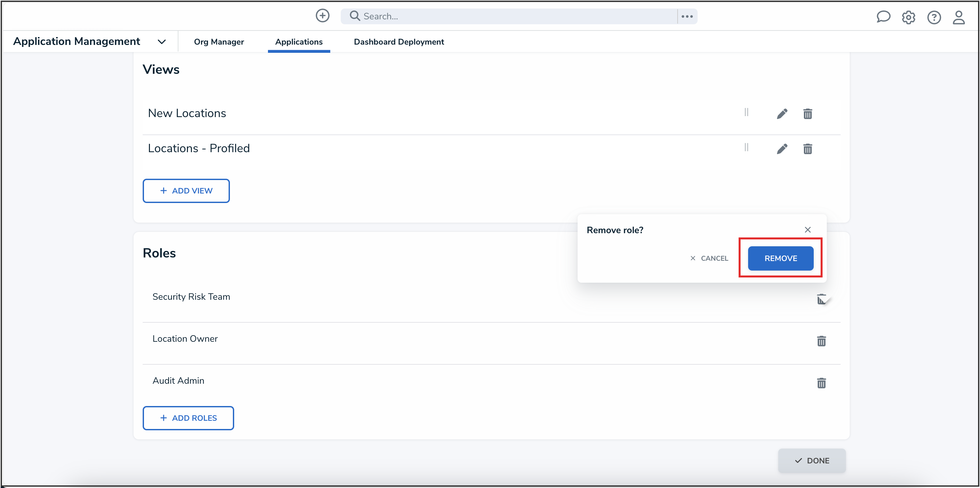Click the plus circle quick-create icon
Screen dimensions: 980x488
pos(322,16)
